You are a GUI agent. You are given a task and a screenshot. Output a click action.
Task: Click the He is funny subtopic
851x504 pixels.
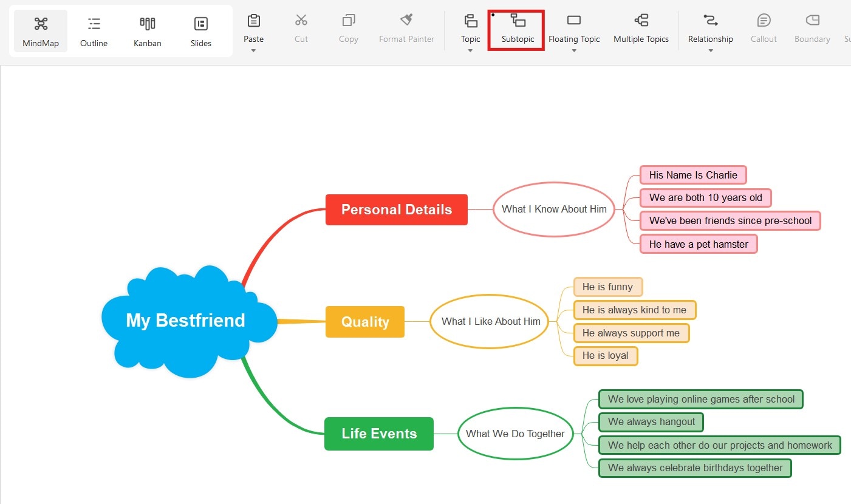click(x=608, y=287)
